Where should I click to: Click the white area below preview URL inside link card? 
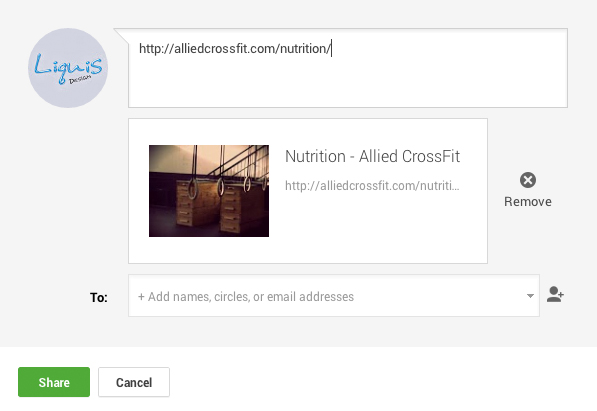coord(372,225)
